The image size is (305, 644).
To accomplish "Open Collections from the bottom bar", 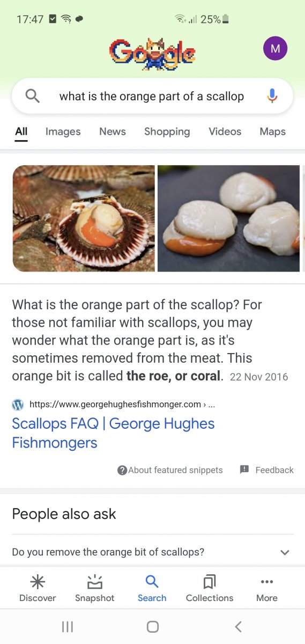I will coord(210,588).
